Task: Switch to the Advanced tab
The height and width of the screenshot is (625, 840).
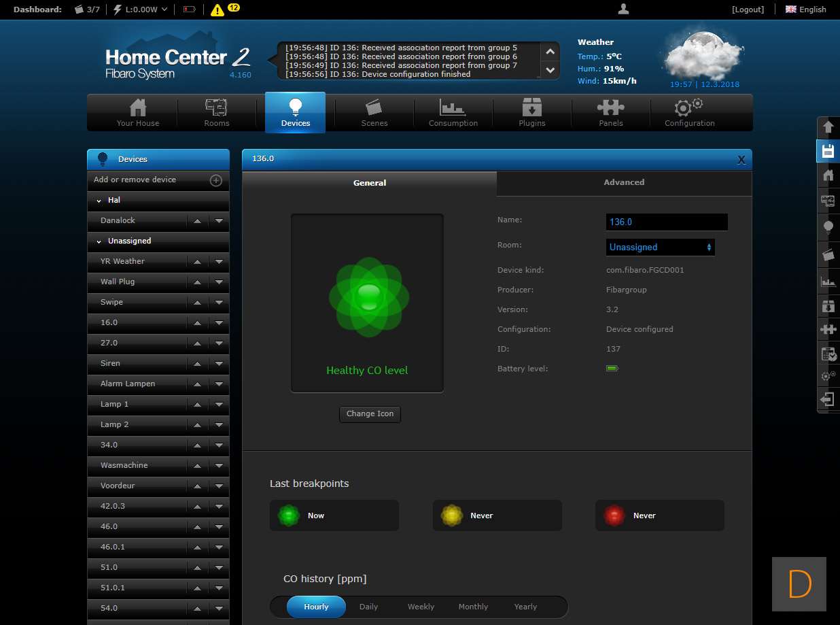Action: 624,182
